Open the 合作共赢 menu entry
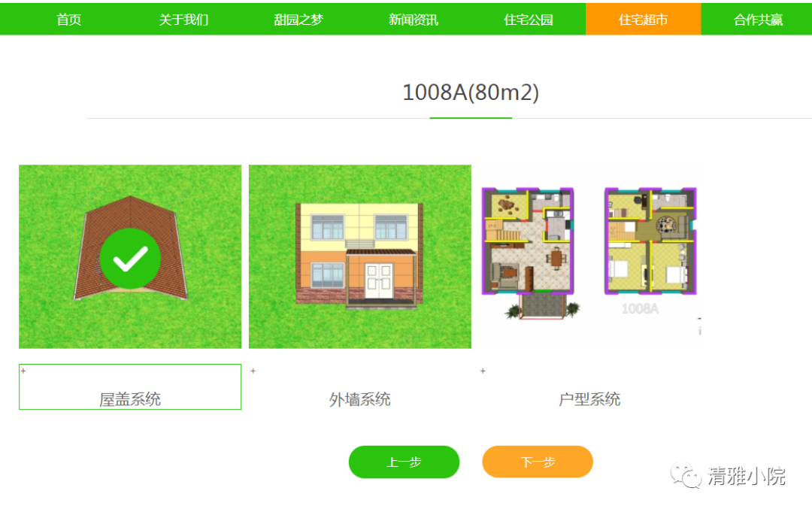 pos(758,20)
